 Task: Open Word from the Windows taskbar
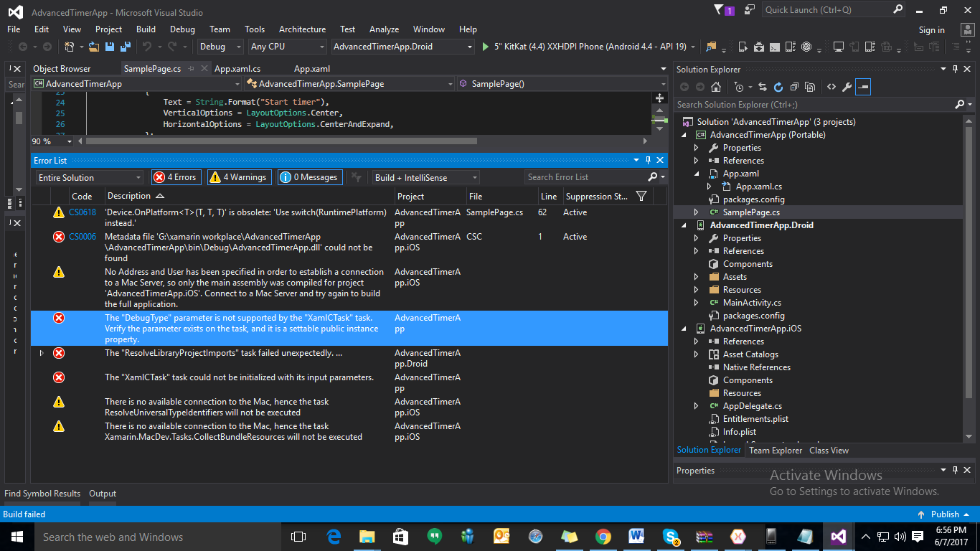[x=636, y=537]
